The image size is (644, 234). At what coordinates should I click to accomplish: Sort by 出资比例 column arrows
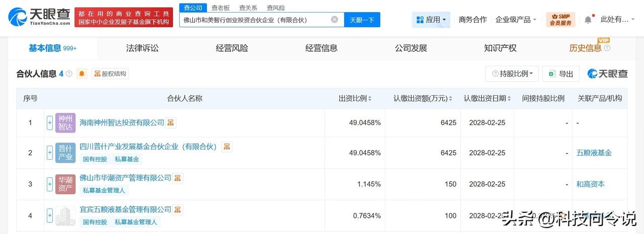[x=370, y=98]
